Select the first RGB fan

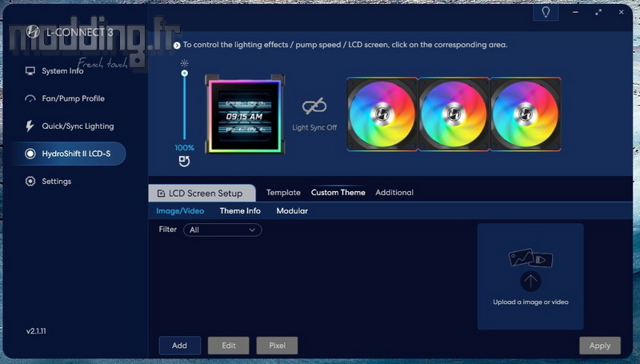click(x=382, y=114)
